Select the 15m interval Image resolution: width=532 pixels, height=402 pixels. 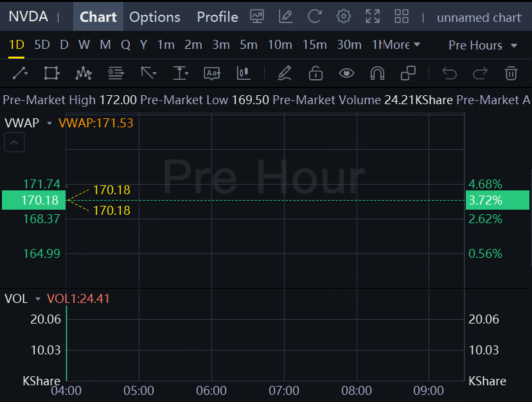(314, 45)
